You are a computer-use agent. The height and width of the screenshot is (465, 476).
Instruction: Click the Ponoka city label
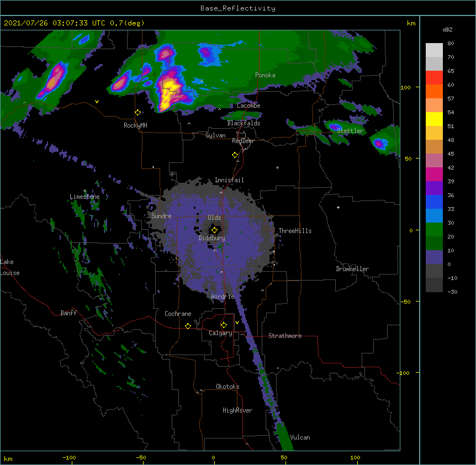(265, 75)
